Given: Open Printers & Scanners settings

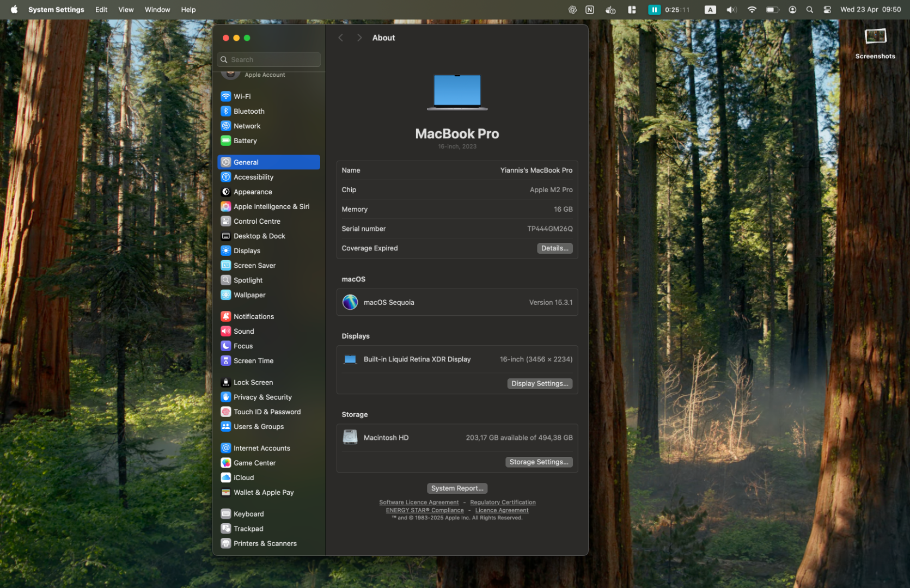Looking at the screenshot, I should pos(268,543).
